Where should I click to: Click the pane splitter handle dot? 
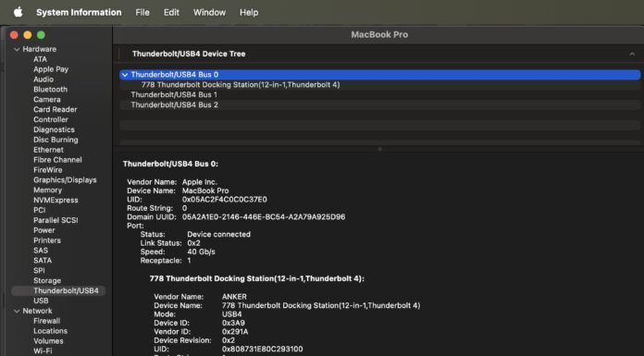tap(380, 149)
